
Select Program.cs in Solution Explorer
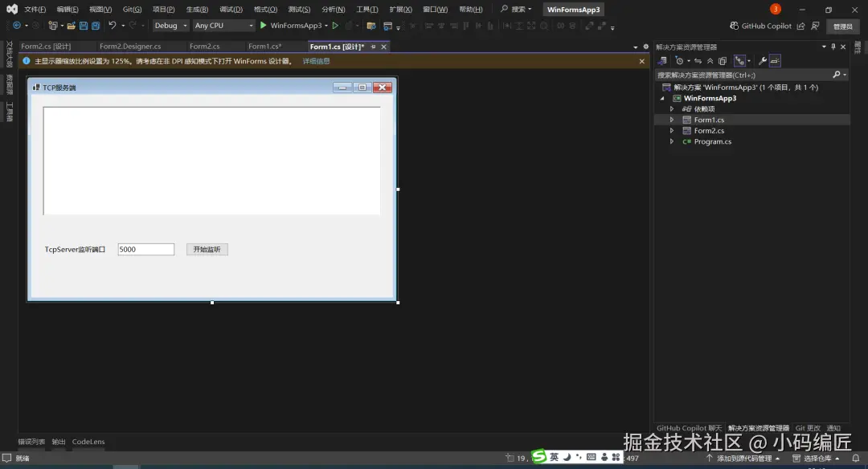coord(712,141)
